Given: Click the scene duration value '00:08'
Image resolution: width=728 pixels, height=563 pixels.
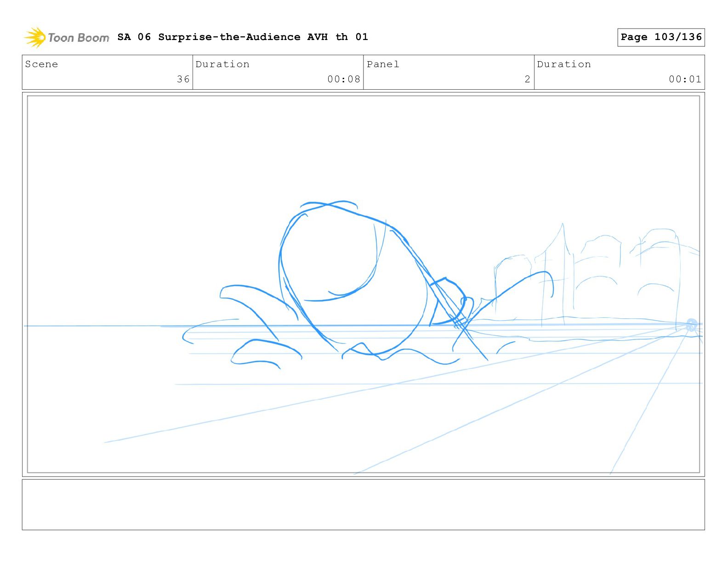Looking at the screenshot, I should tap(344, 79).
